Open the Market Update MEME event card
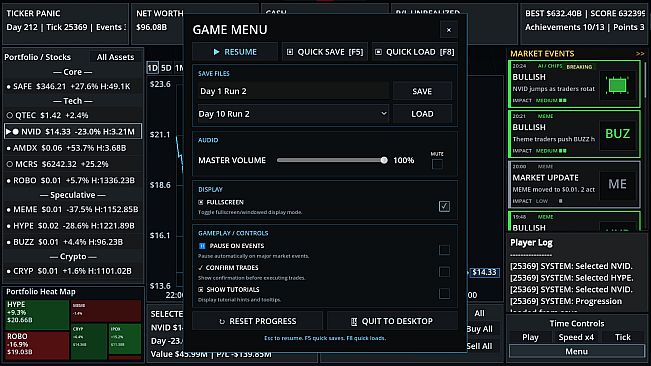This screenshot has height=366, width=651. [574, 184]
